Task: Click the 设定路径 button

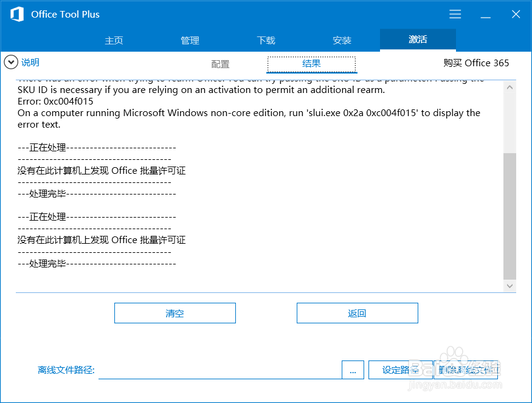Action: tap(400, 370)
